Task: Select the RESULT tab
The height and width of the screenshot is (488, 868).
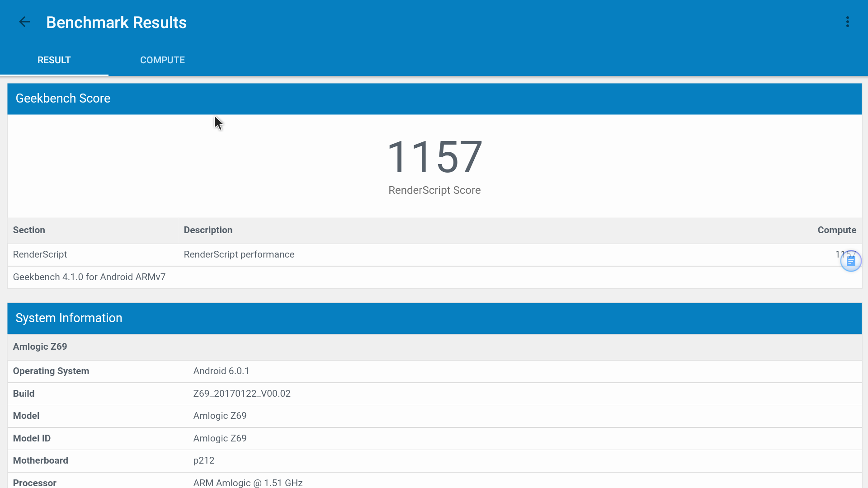Action: pyautogui.click(x=54, y=60)
